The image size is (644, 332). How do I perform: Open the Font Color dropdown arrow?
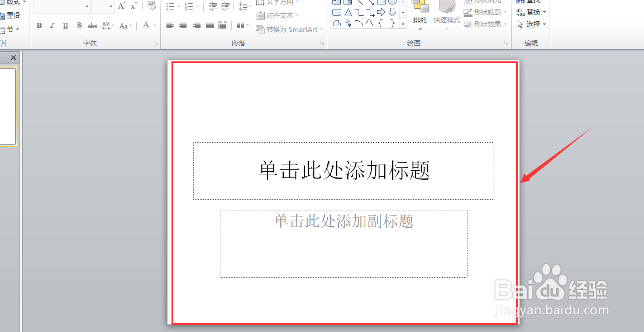tap(154, 26)
